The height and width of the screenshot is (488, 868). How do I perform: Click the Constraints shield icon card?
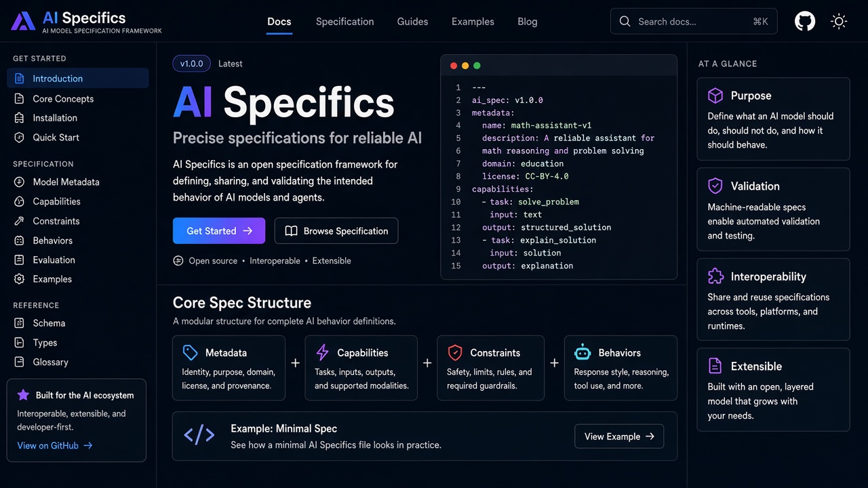(x=455, y=352)
